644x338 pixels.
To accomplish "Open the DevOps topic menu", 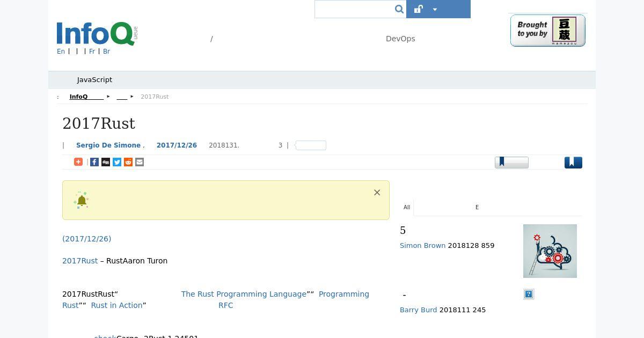I will tap(400, 39).
